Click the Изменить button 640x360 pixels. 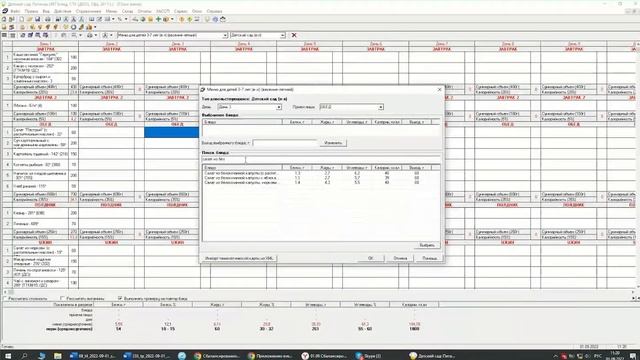(333, 143)
